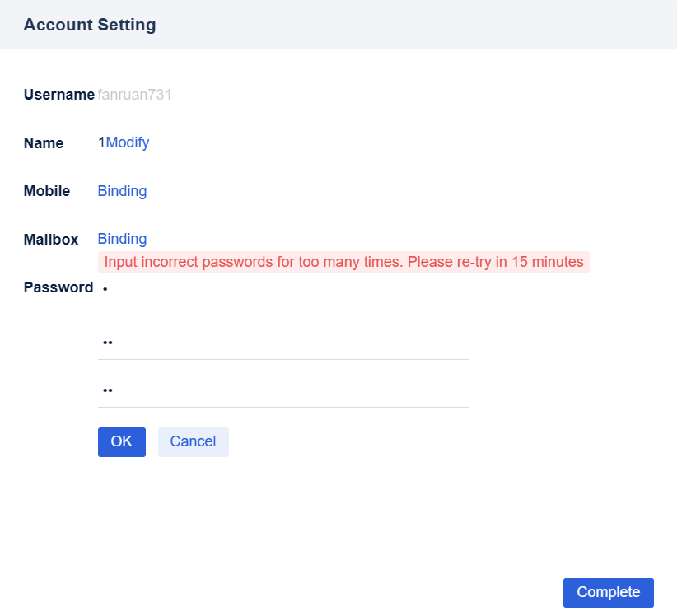Screen dimensions: 677x616
Task: Click Cancel to discard password changes
Action: 193,442
